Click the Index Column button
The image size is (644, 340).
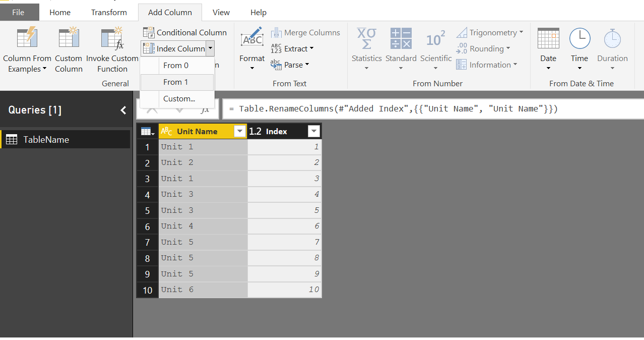(174, 48)
